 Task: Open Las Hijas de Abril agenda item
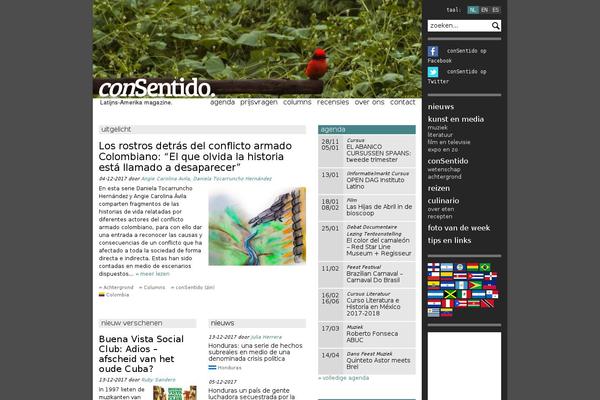point(379,210)
